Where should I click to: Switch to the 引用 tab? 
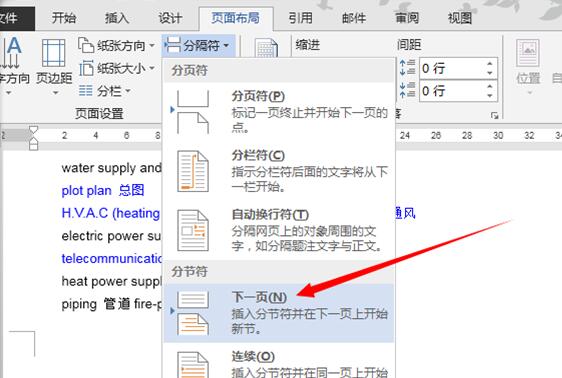(300, 18)
